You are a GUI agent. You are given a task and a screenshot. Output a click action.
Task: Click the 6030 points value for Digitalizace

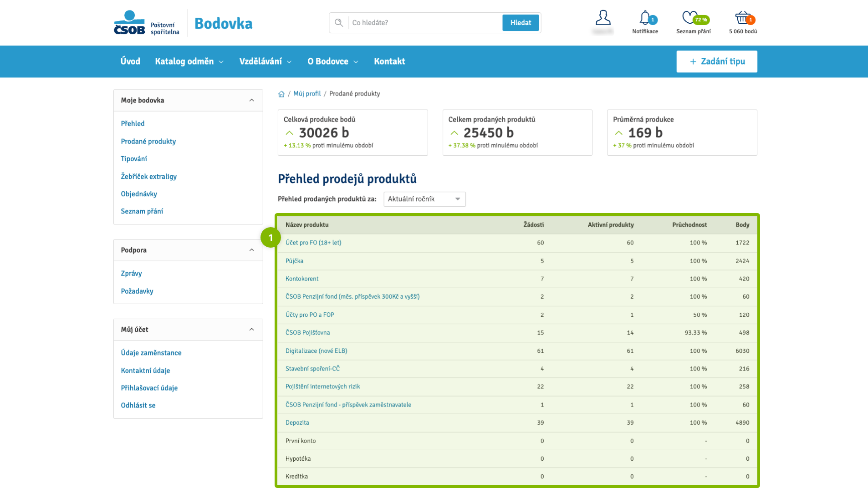[742, 351]
